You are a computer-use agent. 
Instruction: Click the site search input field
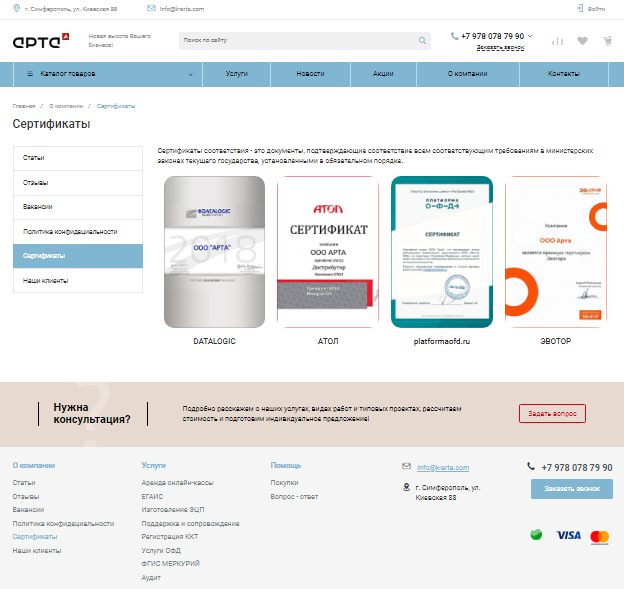point(305,41)
